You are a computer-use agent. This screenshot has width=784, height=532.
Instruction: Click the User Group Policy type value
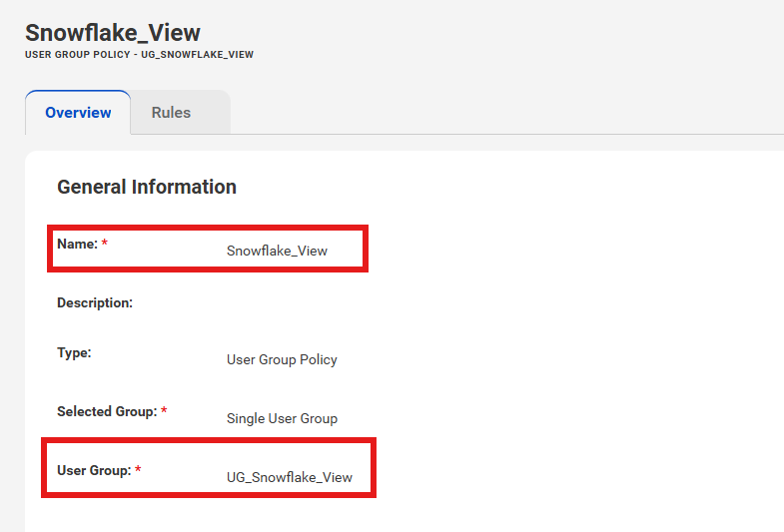(282, 359)
